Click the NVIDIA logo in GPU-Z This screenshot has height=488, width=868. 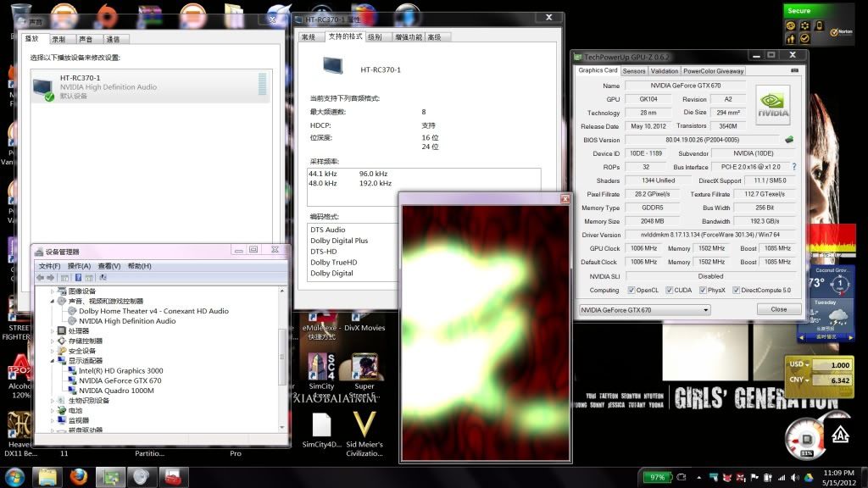coord(773,104)
